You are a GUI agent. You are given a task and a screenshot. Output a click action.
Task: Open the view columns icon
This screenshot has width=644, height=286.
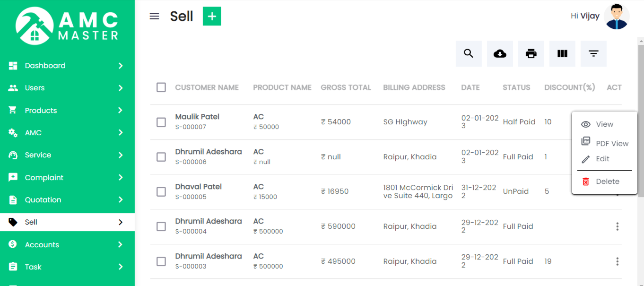[x=562, y=53]
